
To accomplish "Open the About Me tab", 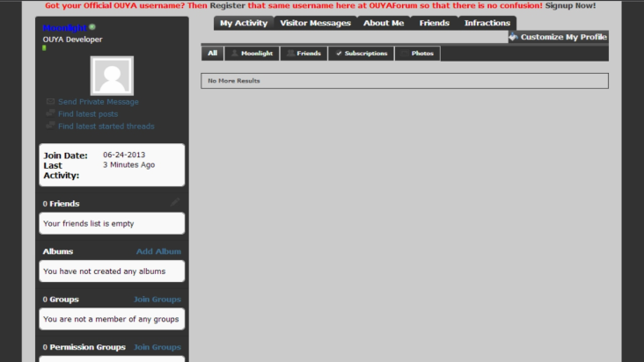I will click(x=384, y=23).
